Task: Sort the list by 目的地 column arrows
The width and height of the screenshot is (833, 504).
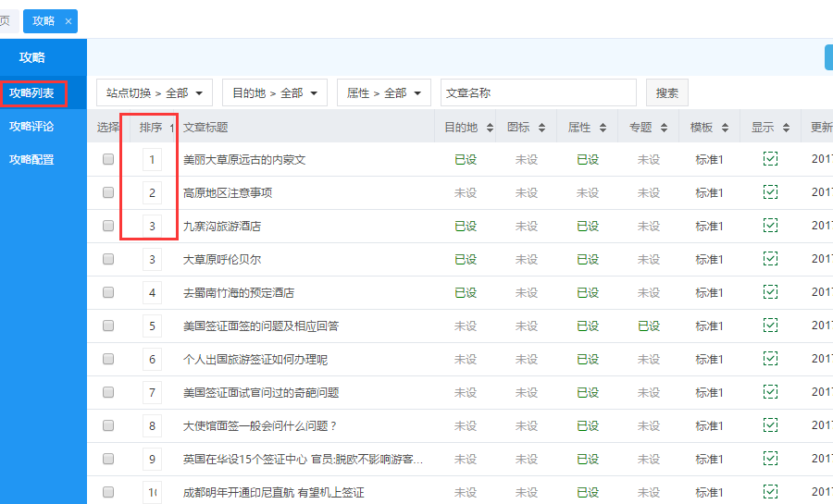Action: pyautogui.click(x=488, y=128)
